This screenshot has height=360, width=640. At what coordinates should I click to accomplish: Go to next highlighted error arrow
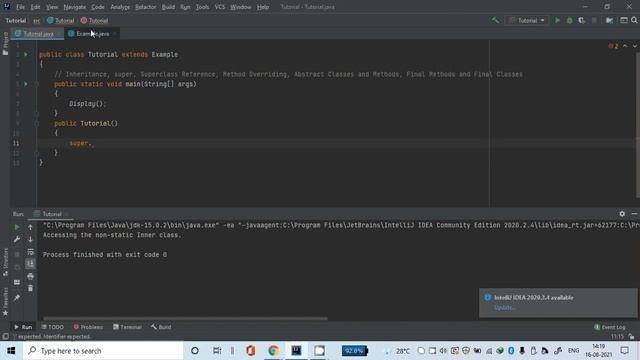tap(635, 46)
